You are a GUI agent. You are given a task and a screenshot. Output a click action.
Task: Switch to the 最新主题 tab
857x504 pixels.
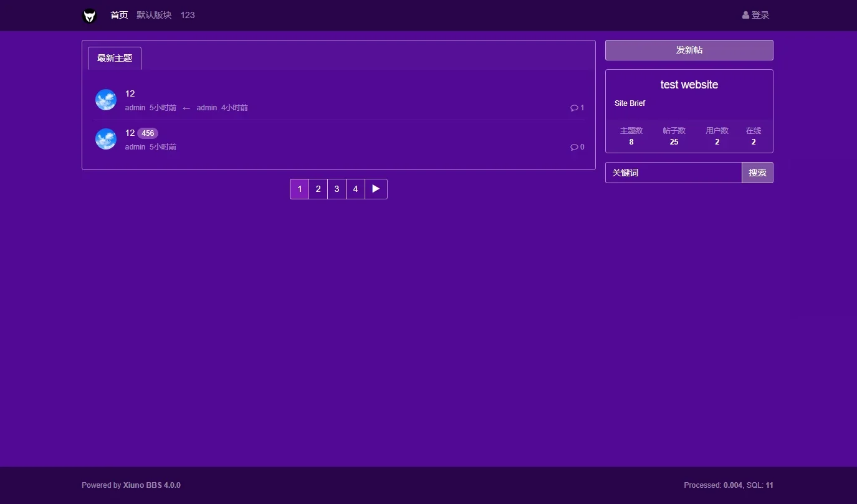[x=114, y=57]
